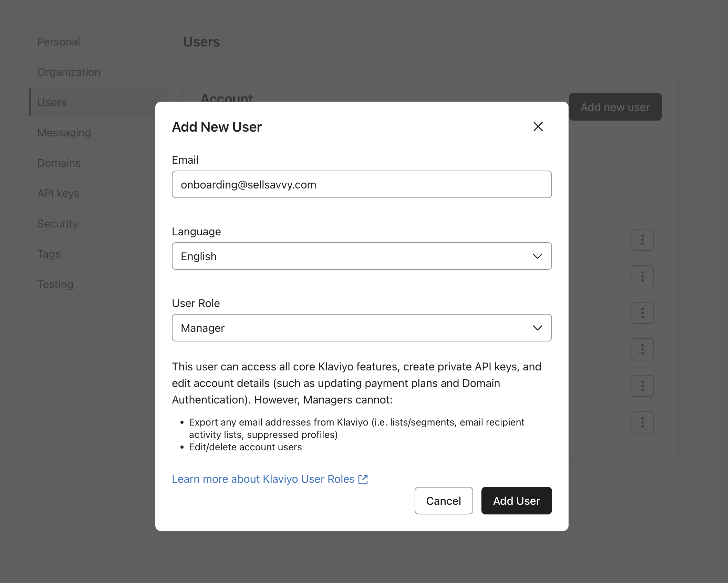Click the first row's three-dot menu icon
Viewport: 728px width, 583px height.
pos(642,240)
